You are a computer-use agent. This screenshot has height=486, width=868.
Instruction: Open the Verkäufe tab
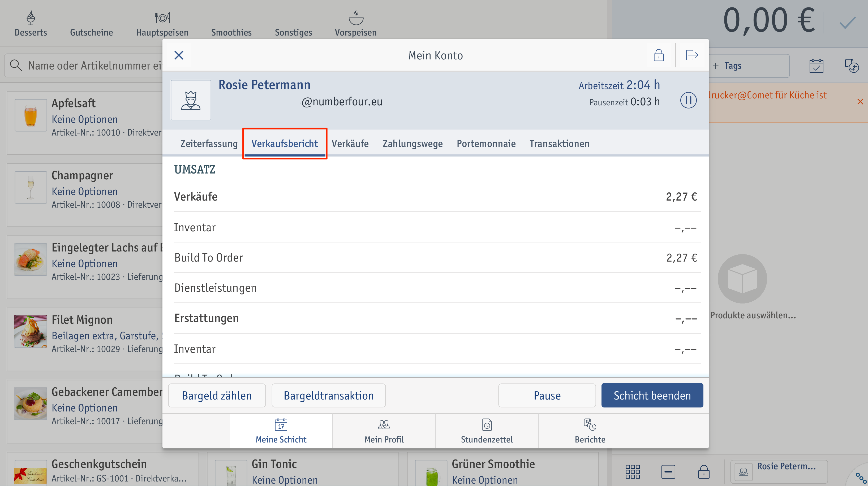click(x=350, y=144)
